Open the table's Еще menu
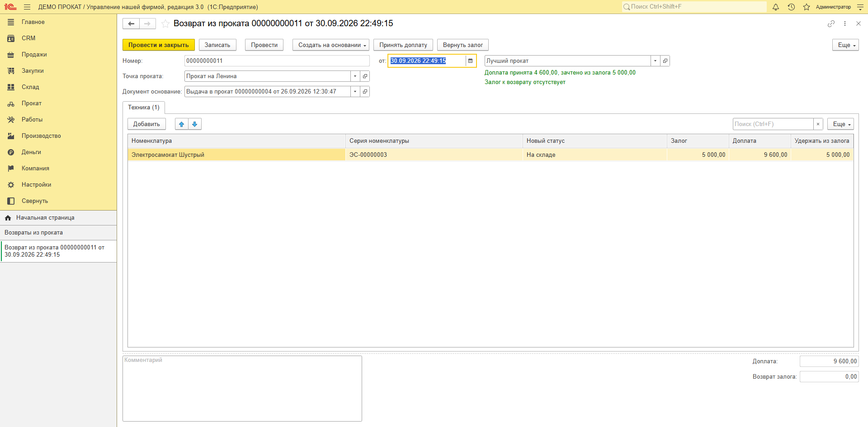 840,124
